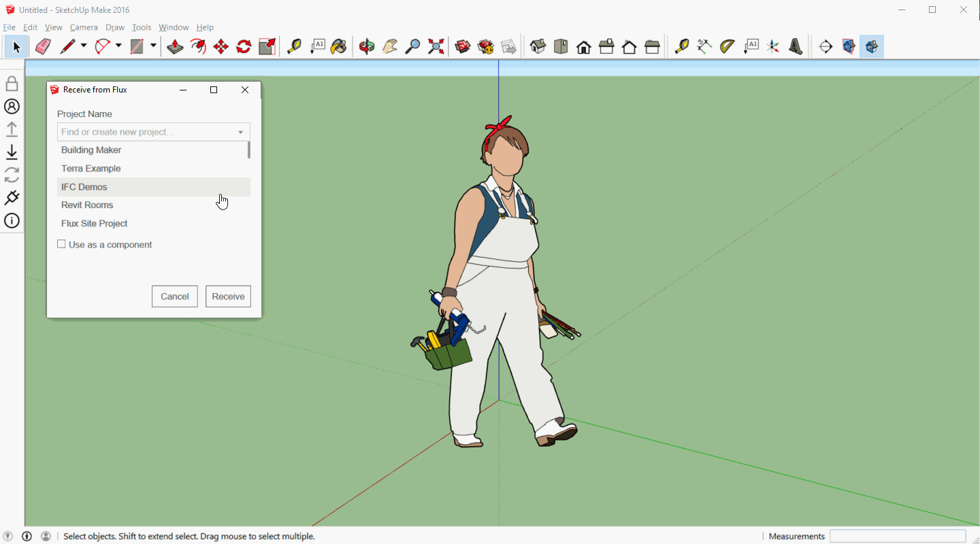Viewport: 980px width, 544px height.
Task: Select IFC Demos project
Action: pyautogui.click(x=154, y=187)
